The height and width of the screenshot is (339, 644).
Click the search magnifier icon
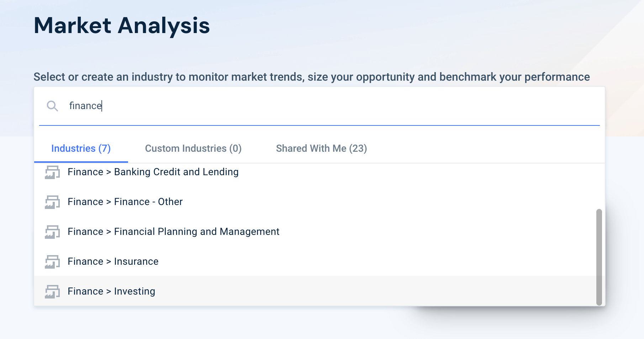[x=52, y=106]
